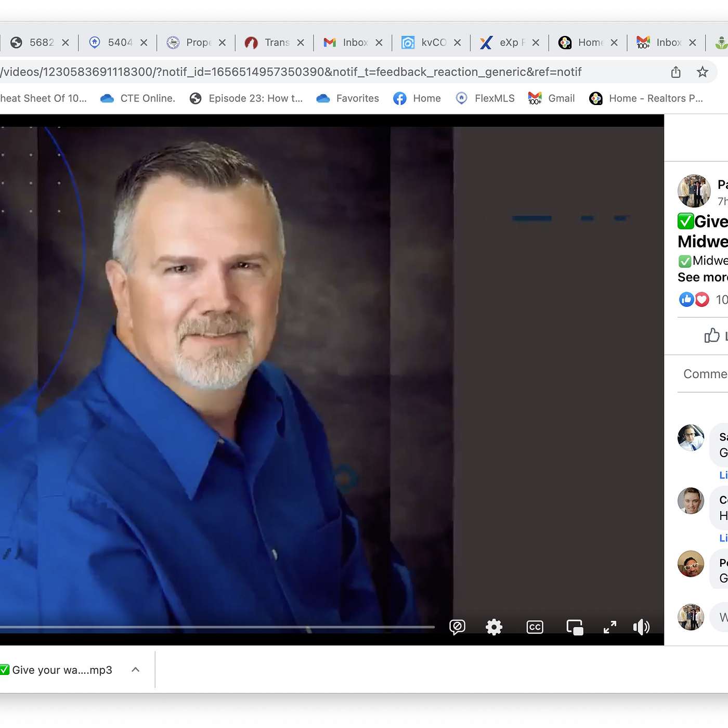Expand the downloaded mp3 options chevron
Viewport: 728px width, 728px height.
(x=136, y=670)
